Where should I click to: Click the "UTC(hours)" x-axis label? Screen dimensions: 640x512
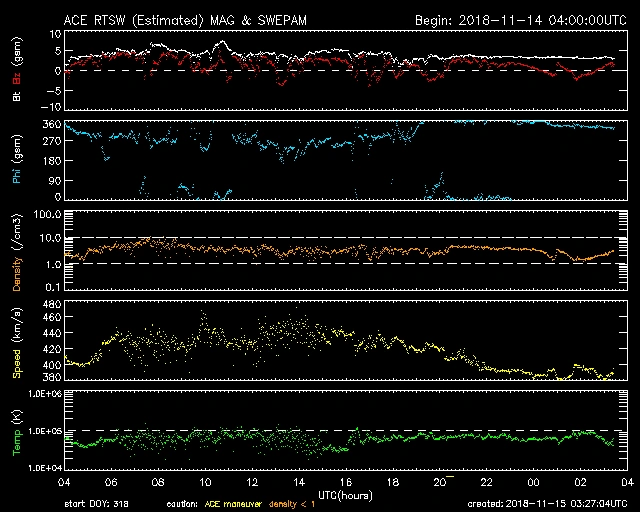click(x=345, y=496)
